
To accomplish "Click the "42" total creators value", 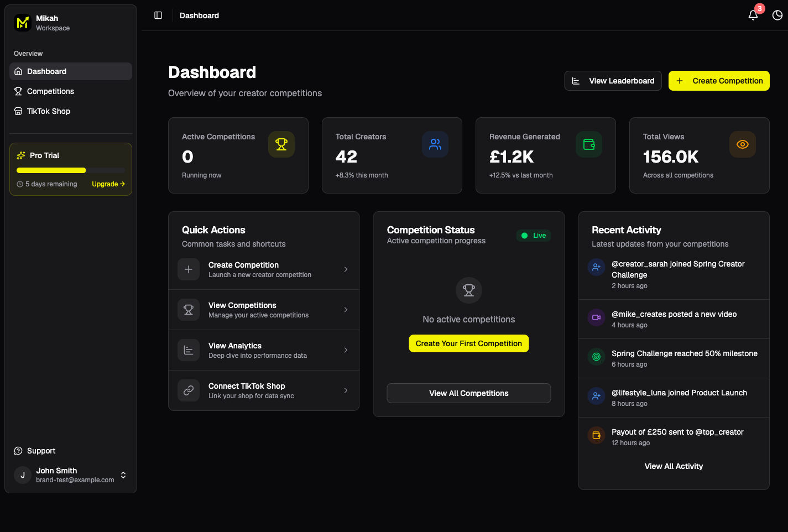I will (x=346, y=157).
